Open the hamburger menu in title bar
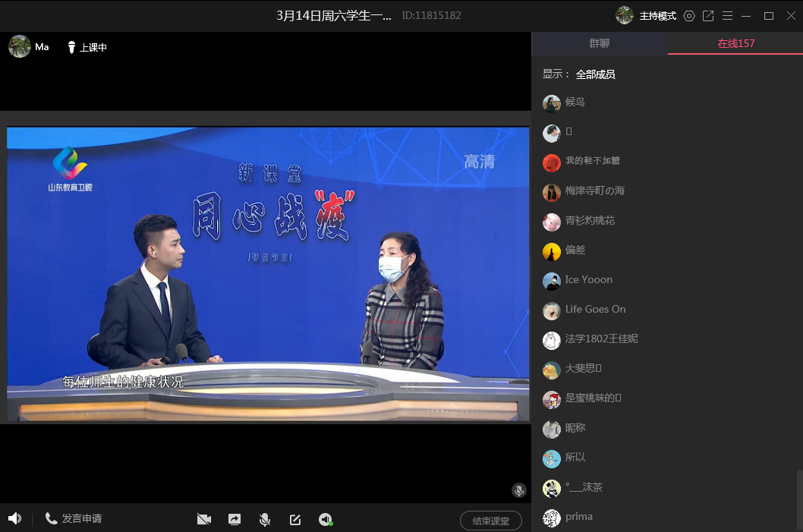 pos(728,16)
